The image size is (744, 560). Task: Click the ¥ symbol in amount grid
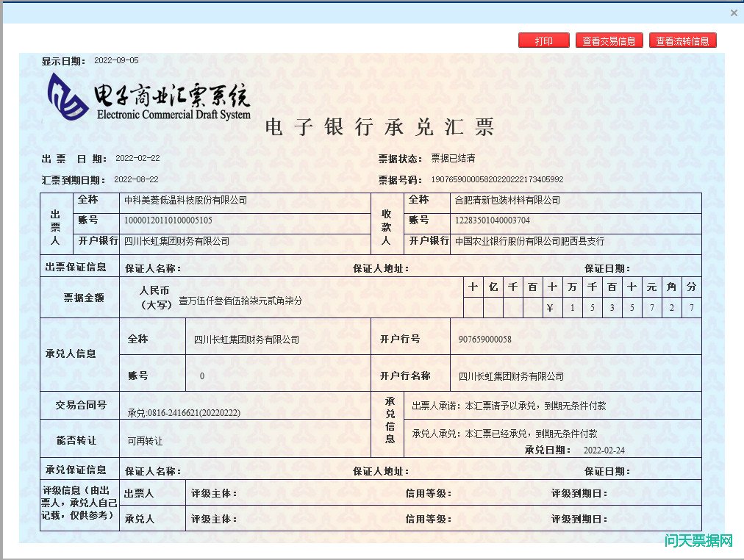coord(549,308)
